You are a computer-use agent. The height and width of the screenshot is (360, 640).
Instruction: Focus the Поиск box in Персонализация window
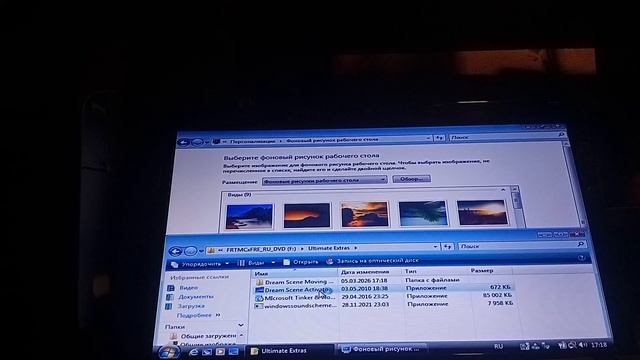(506, 137)
